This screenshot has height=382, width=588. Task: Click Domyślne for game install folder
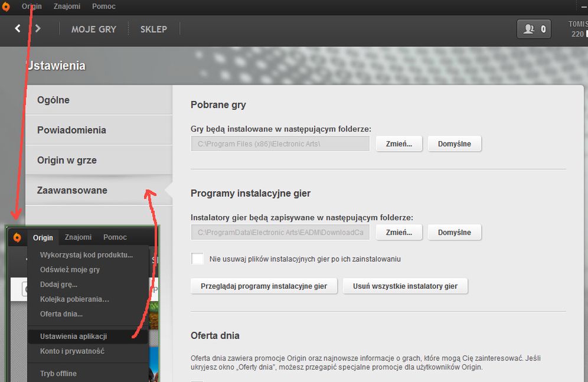(x=455, y=143)
